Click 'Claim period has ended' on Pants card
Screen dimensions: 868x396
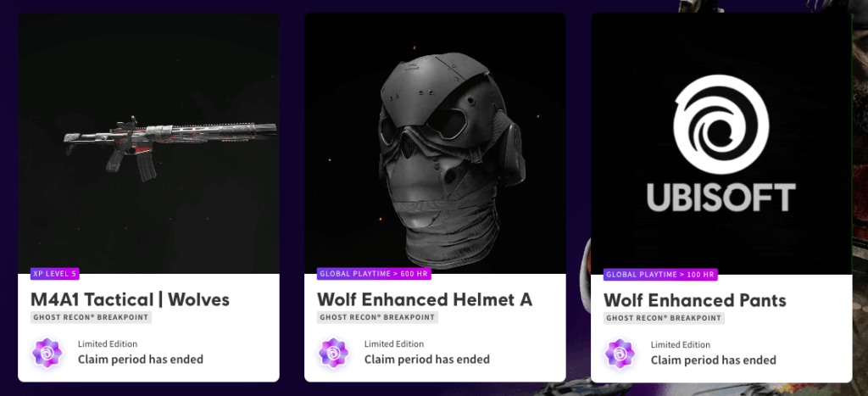(x=714, y=360)
